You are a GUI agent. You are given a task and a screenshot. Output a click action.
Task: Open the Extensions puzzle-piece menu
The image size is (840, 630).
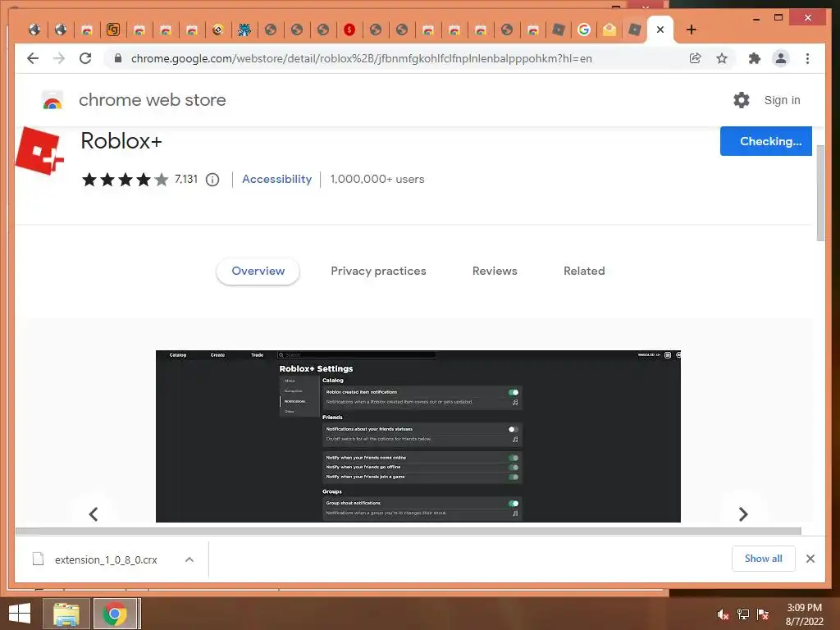click(755, 58)
